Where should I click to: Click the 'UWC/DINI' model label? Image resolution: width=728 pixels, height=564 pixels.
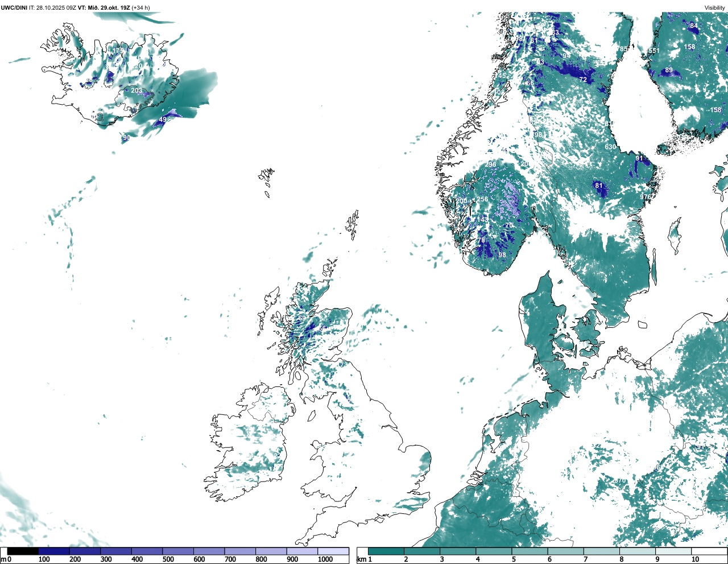[14, 7]
